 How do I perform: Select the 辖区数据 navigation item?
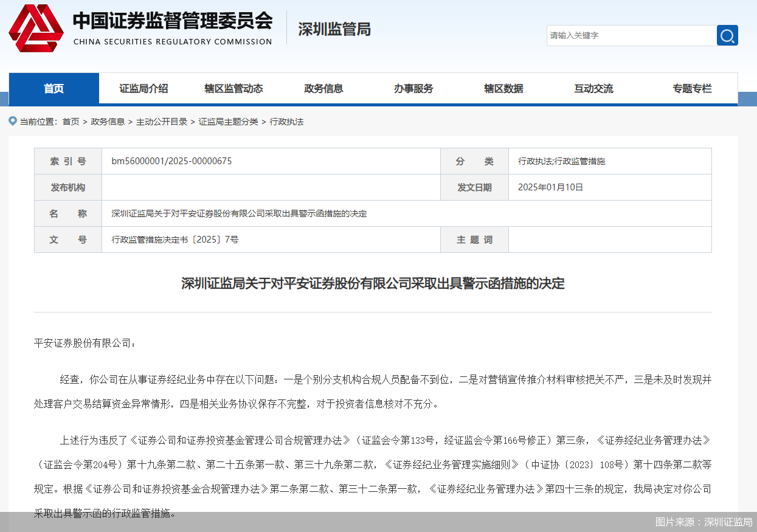point(503,89)
